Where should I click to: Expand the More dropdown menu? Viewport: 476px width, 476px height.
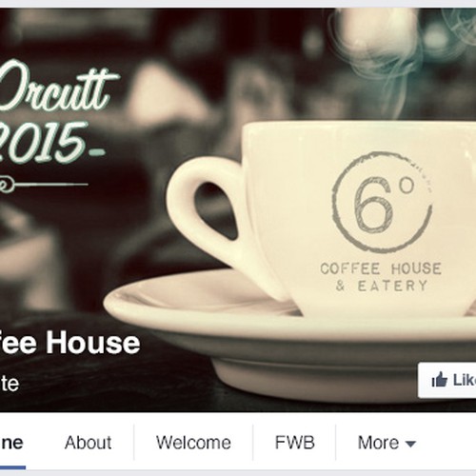[387, 443]
